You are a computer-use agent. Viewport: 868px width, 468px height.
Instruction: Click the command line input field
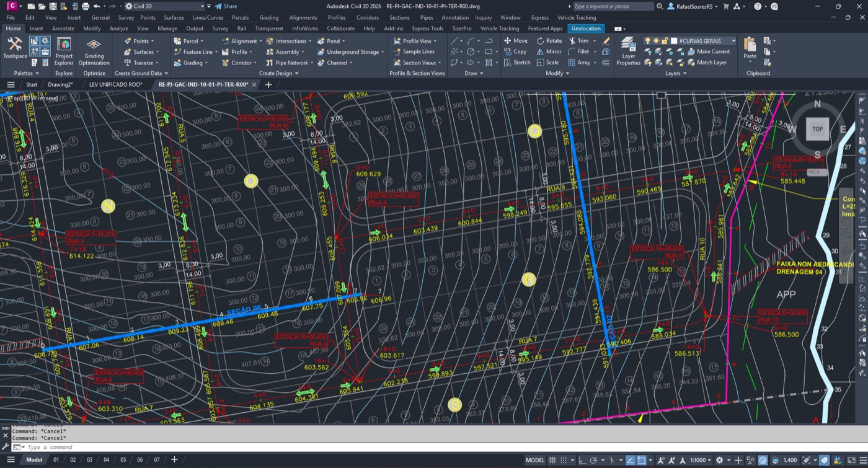[434, 447]
